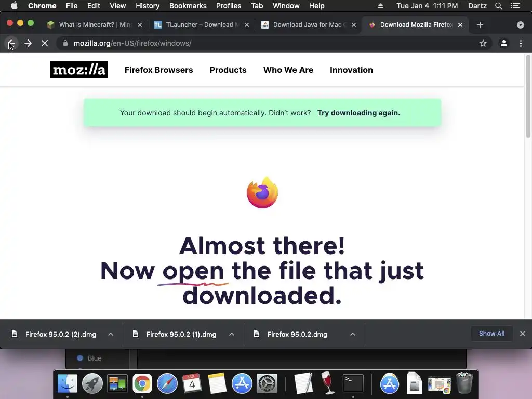Open Who We Are navigation menu
532x399 pixels.
tap(288, 70)
